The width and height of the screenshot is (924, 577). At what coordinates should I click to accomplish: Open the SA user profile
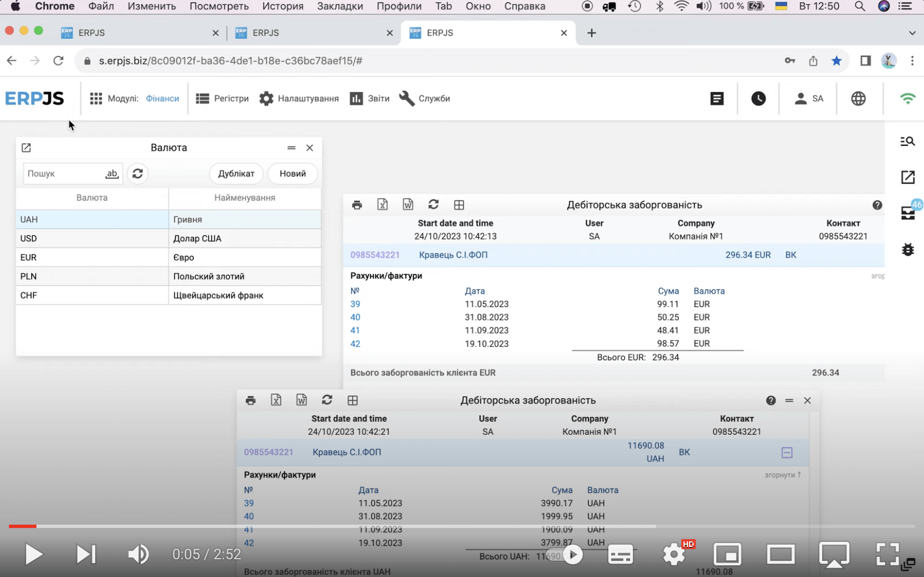tap(809, 99)
